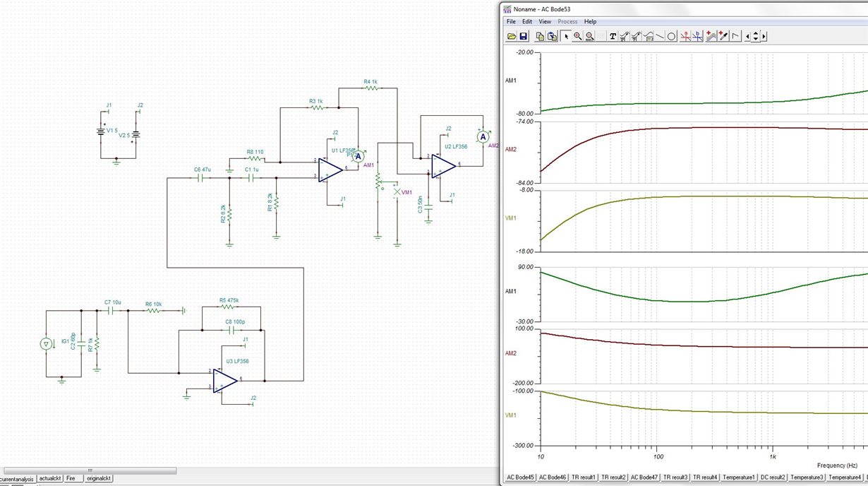Click the 'C8 100p' capacitor label
The image size is (868, 486).
pos(235,321)
